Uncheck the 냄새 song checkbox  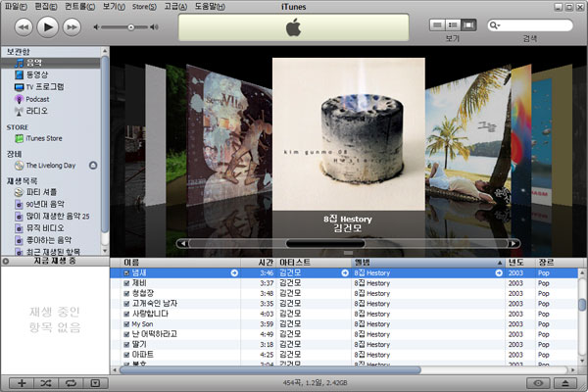[x=126, y=273]
